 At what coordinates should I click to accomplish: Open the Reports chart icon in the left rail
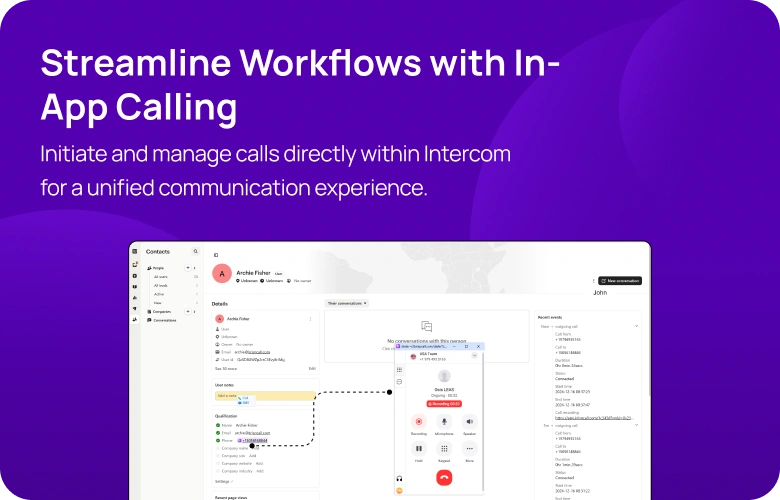(x=134, y=298)
